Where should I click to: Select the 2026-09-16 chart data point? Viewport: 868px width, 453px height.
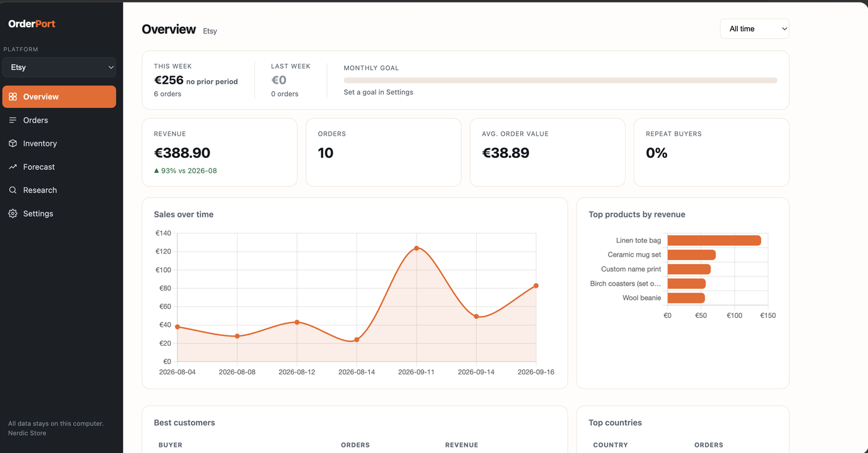tap(536, 286)
